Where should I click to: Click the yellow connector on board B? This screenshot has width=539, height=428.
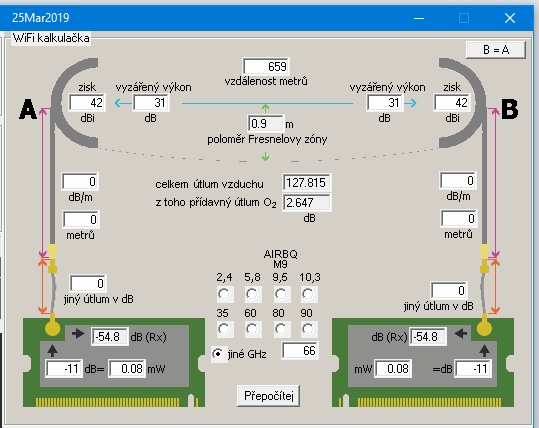click(484, 328)
